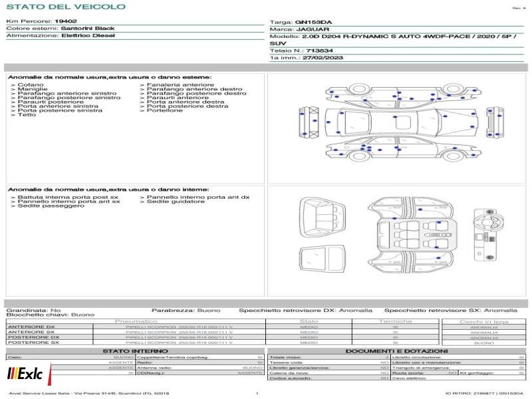Click 'Pannello interno porta ant sx' entry

point(68,201)
